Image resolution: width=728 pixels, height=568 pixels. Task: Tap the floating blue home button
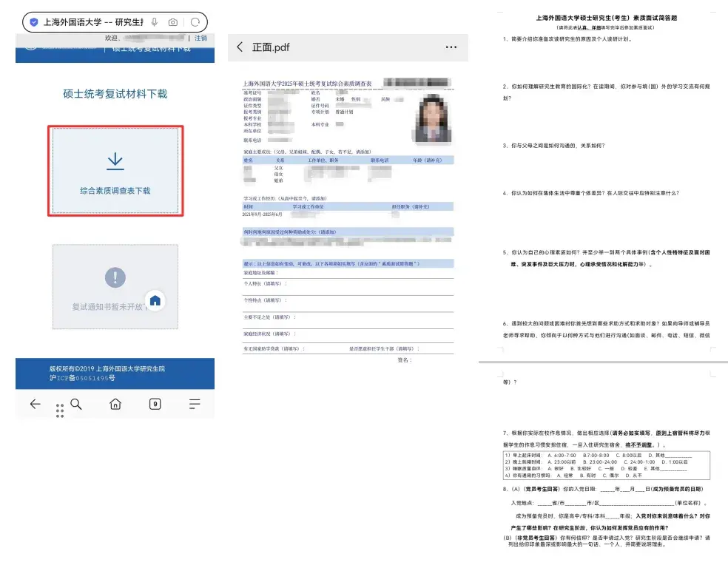(155, 300)
